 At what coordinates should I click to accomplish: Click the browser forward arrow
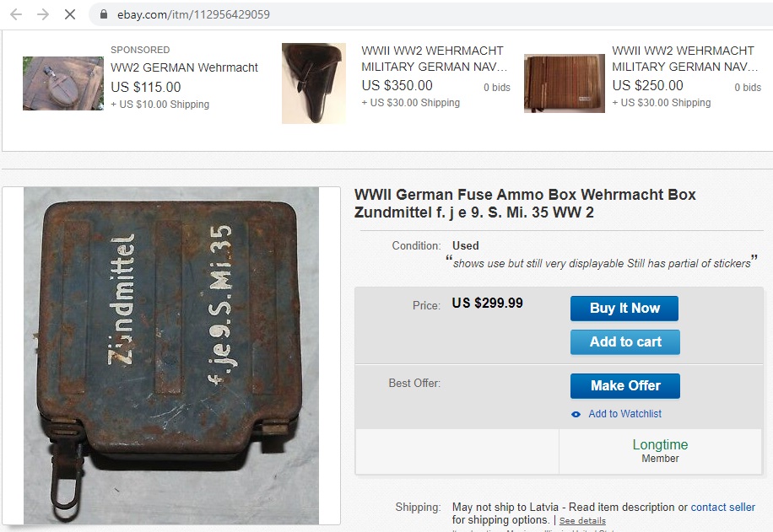coord(43,14)
